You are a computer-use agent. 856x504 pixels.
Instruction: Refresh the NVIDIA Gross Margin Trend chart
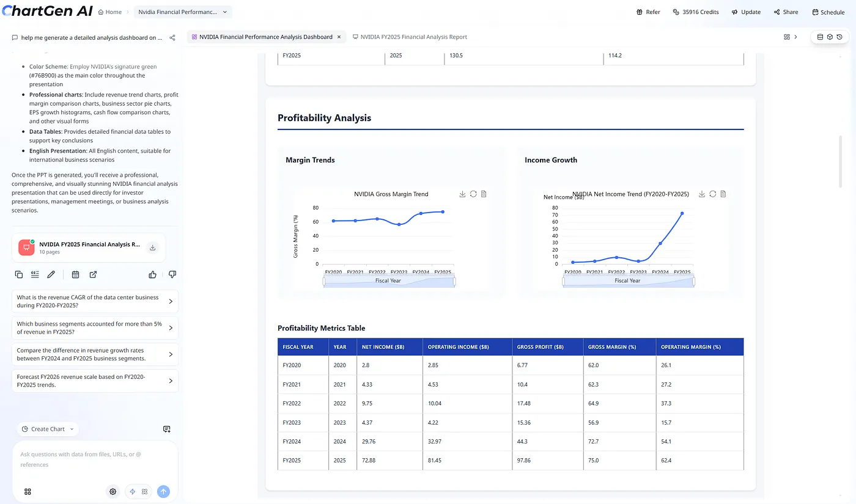(473, 194)
